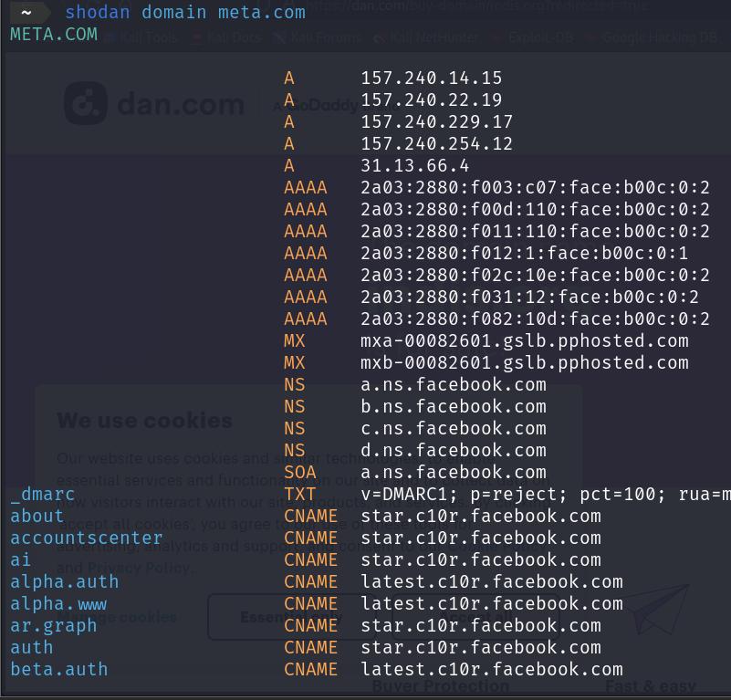This screenshot has height=700, width=731.
Task: Select nameserver c.ns.facebook.com
Action: click(454, 429)
